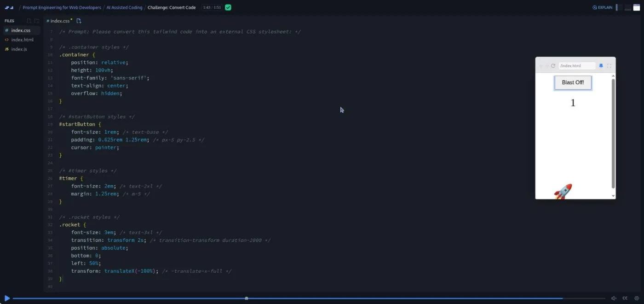This screenshot has height=304, width=644.
Task: Click Challenge: Convert Code title
Action: point(172,7)
